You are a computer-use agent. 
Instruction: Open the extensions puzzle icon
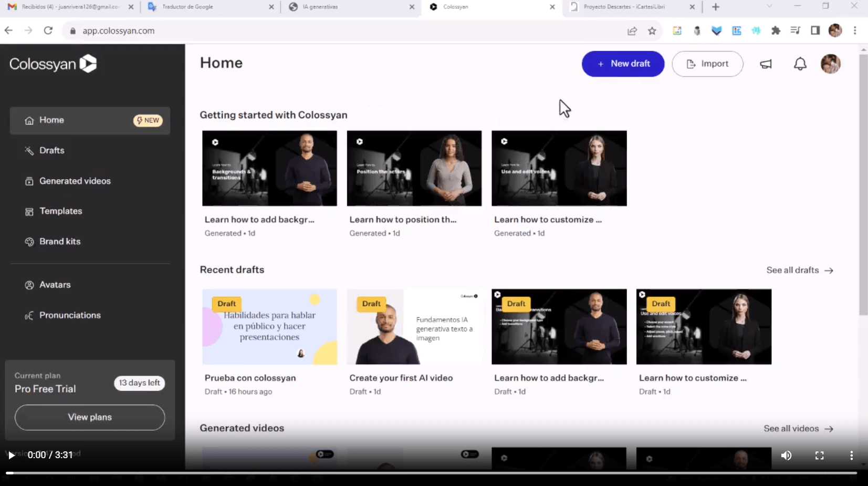776,30
